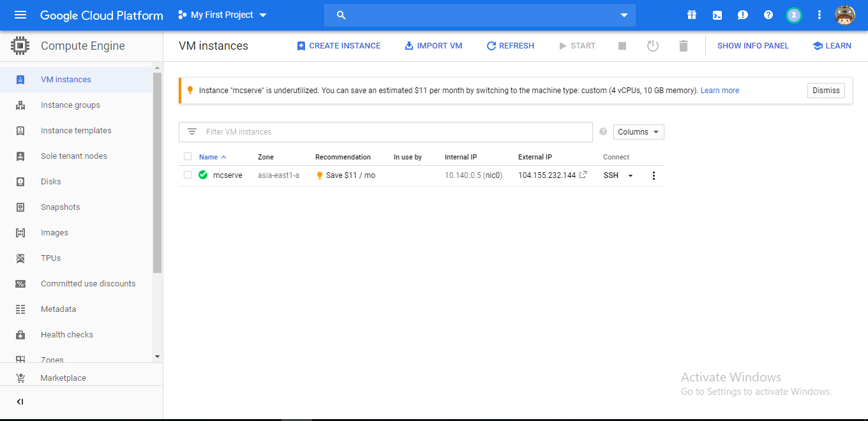Expand the SSH connection options arrow

pyautogui.click(x=631, y=175)
